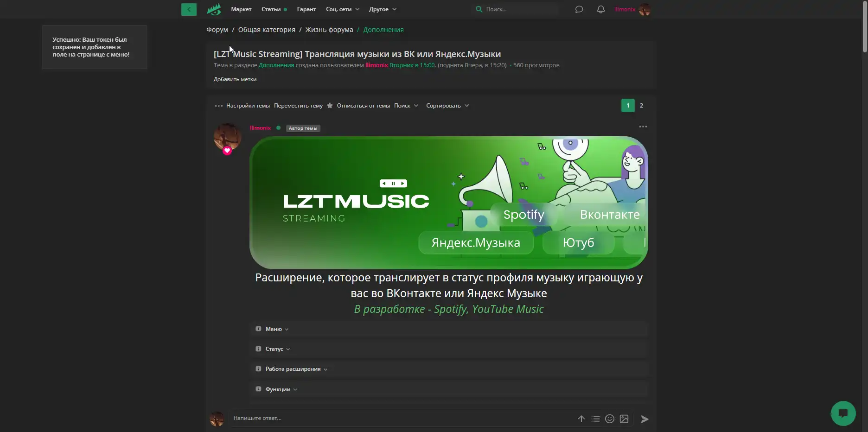The image size is (868, 432).
Task: Expand the Меню spoiler
Action: pos(274,329)
